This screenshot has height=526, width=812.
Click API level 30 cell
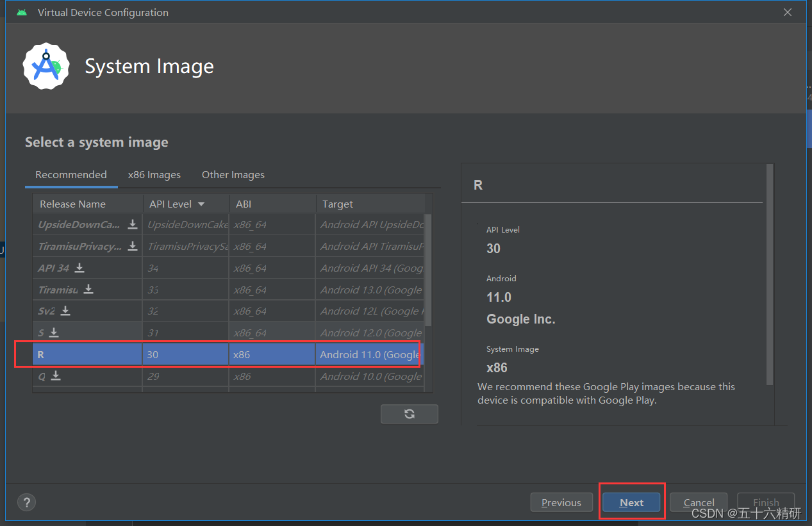pos(185,354)
